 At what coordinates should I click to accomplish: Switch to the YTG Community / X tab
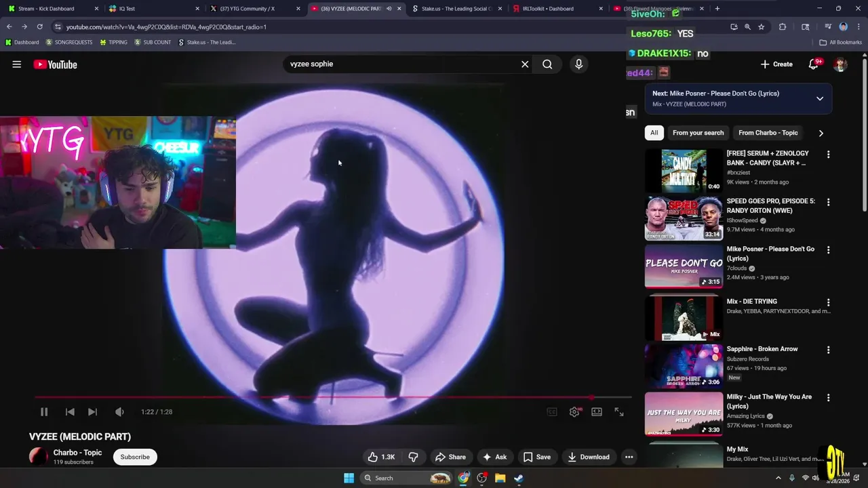tap(254, 9)
